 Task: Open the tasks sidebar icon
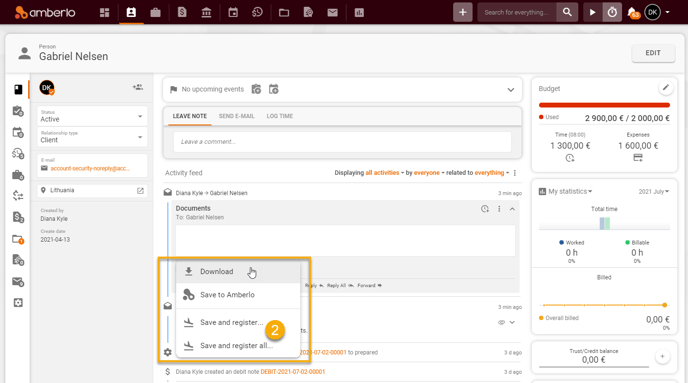(x=18, y=111)
